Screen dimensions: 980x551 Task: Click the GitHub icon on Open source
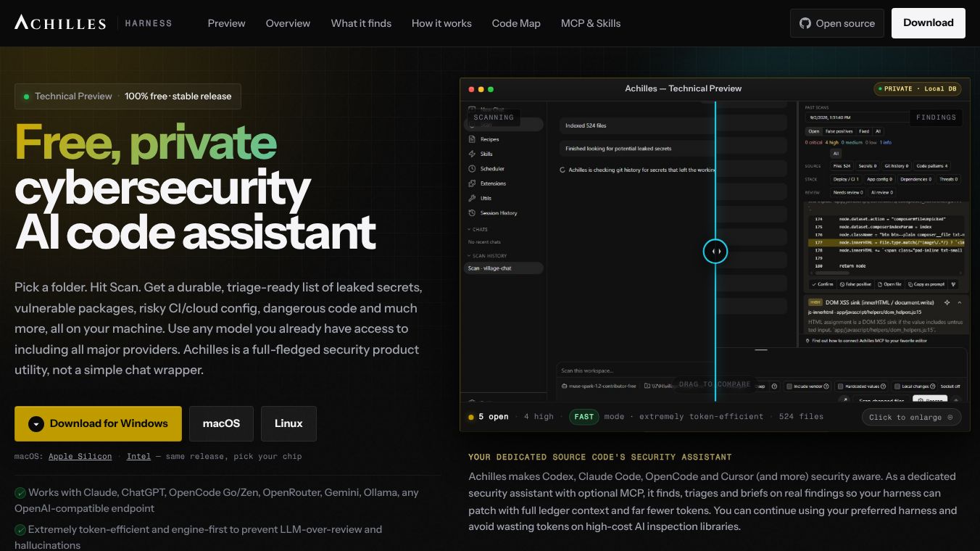[x=805, y=23]
